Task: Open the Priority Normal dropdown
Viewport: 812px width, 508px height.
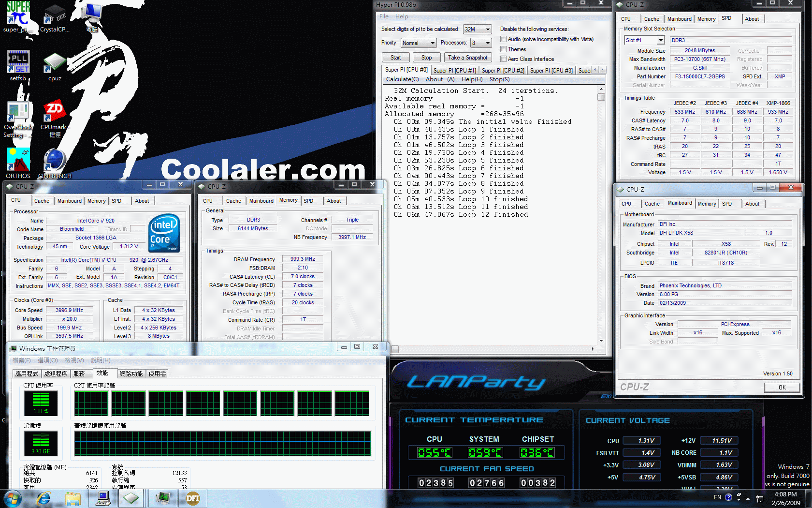Action: pyautogui.click(x=419, y=43)
